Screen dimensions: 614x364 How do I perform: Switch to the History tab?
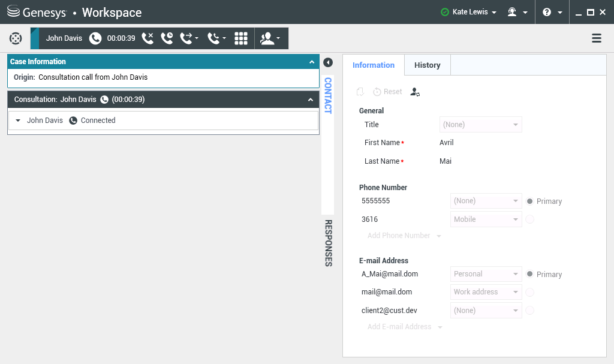click(x=427, y=65)
